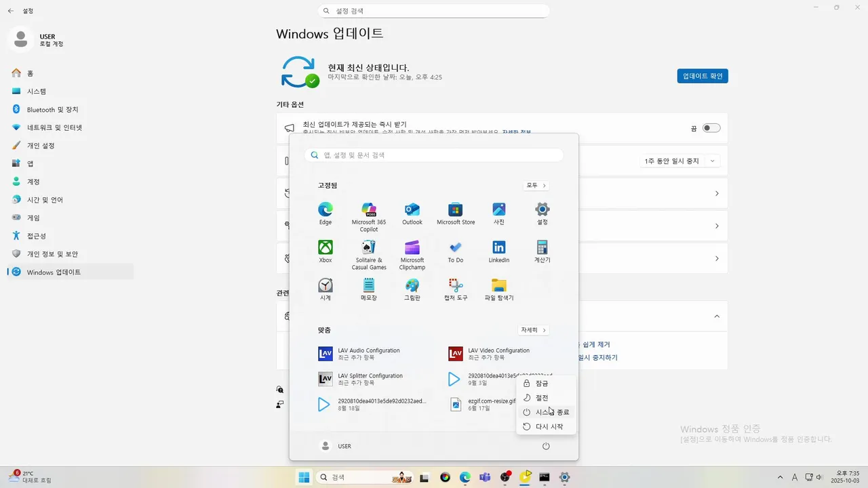Select Windows 업데이트 in the sidebar
This screenshot has height=488, width=868.
[71, 272]
